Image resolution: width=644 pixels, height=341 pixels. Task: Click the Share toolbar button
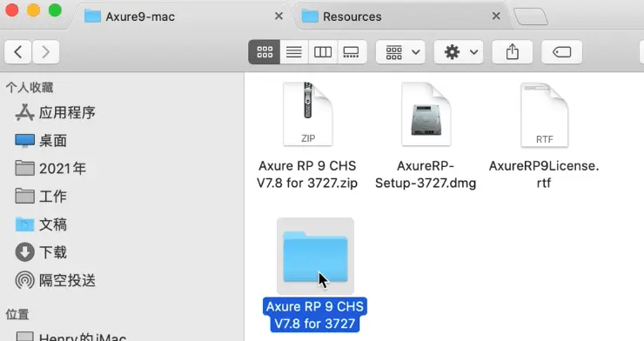[x=513, y=52]
